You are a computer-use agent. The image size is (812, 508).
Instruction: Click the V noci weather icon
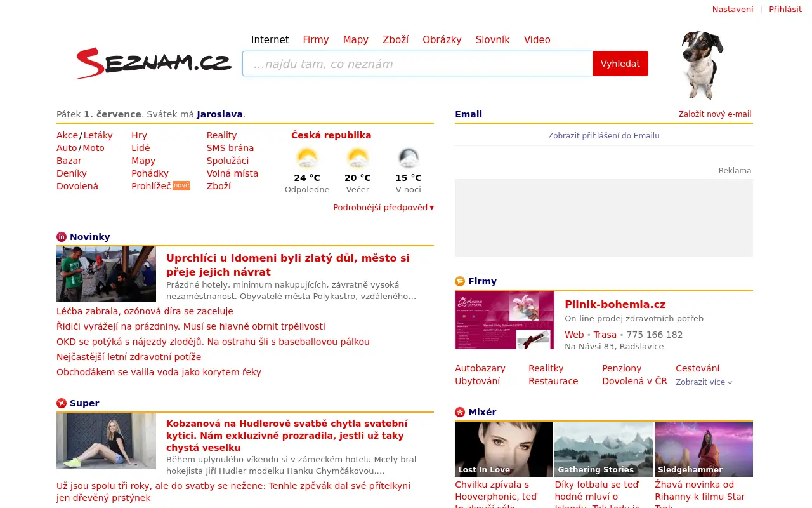pyautogui.click(x=409, y=157)
